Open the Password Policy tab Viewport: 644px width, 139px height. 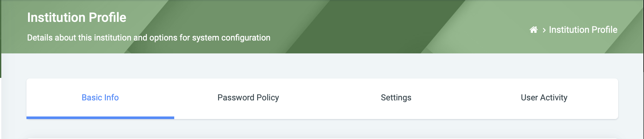click(x=248, y=97)
